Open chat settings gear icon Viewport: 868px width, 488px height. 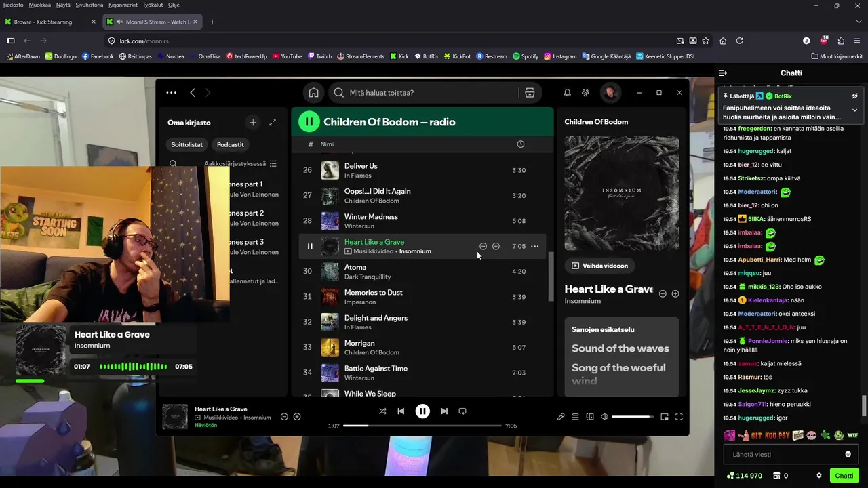pyautogui.click(x=819, y=476)
